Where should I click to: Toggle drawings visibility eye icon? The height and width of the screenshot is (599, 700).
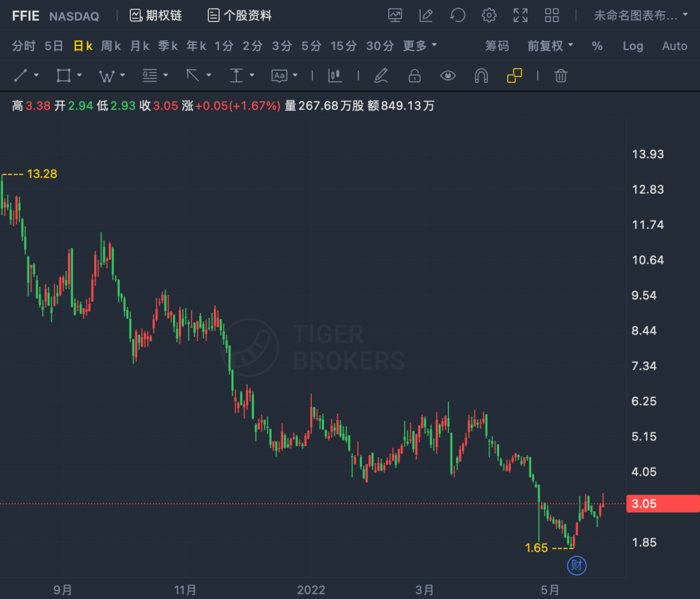click(x=448, y=75)
